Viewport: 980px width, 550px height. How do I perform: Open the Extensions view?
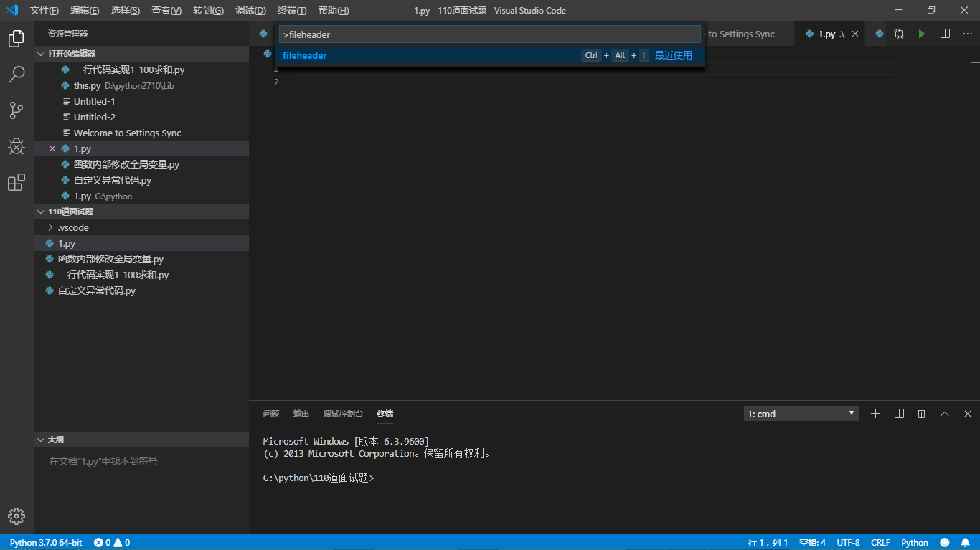pos(16,182)
